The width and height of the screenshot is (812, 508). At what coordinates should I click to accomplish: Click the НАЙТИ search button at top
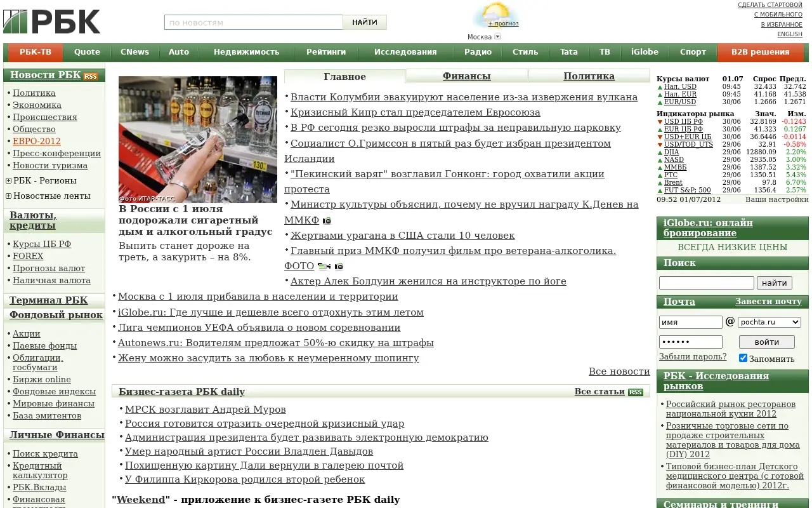pos(365,22)
